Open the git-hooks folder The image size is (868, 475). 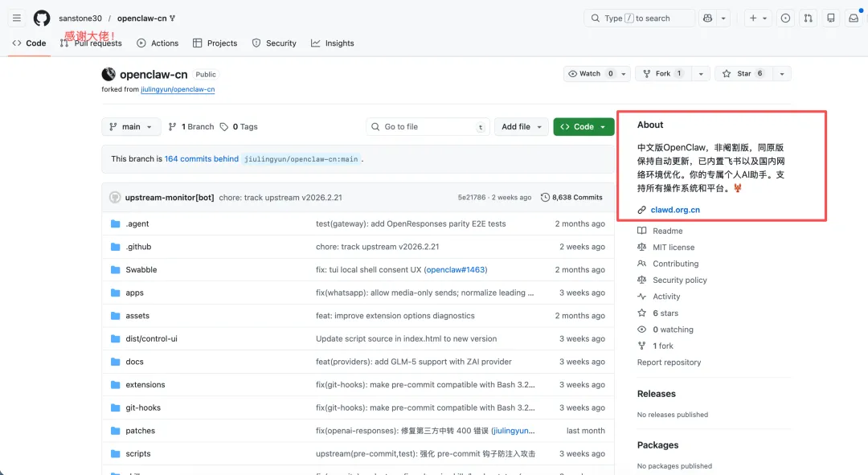[x=143, y=407]
